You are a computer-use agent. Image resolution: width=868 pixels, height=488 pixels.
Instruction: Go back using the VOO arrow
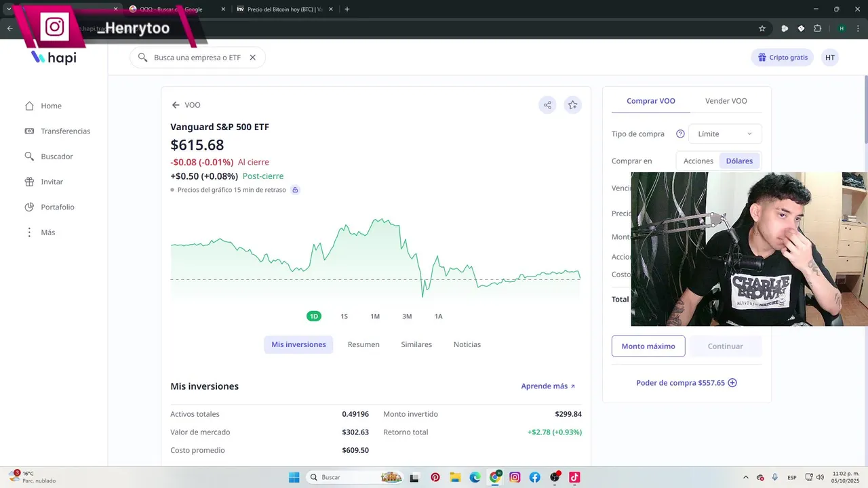coord(176,105)
